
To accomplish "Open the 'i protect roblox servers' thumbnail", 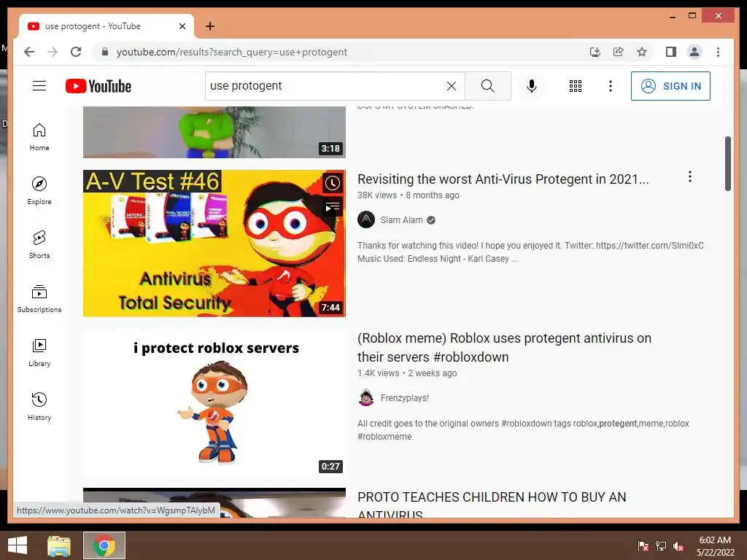I will coord(214,402).
